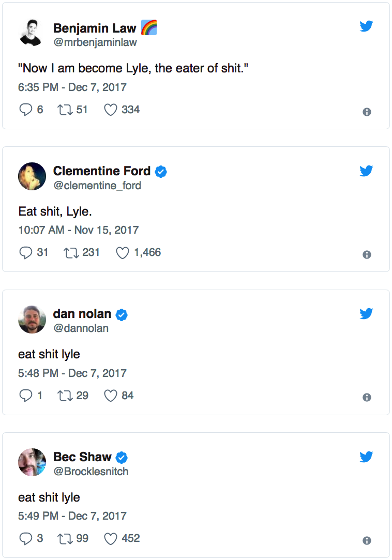Like Bec Shaw's tweet
Viewport: 392px width, 560px height.
111,538
